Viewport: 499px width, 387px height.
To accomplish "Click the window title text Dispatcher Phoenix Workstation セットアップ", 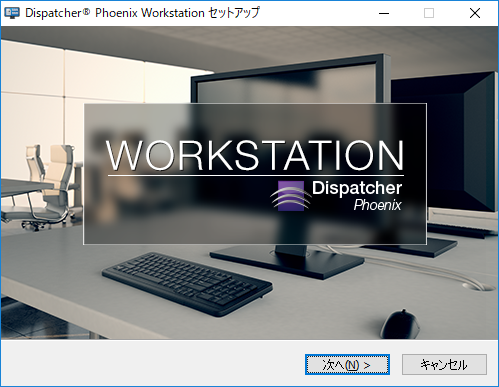I will 142,13.
